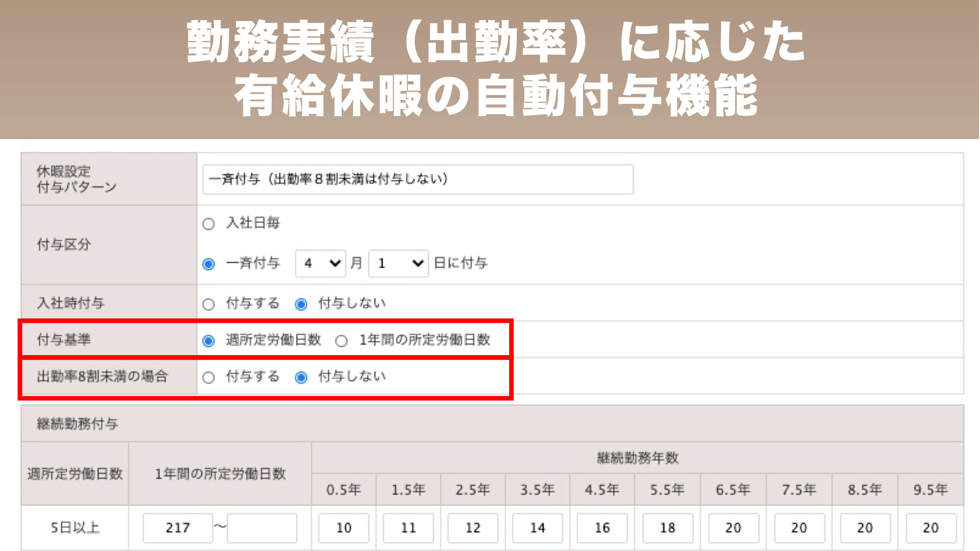
Task: Choose 付与する for 入社時付与
Action: click(209, 304)
